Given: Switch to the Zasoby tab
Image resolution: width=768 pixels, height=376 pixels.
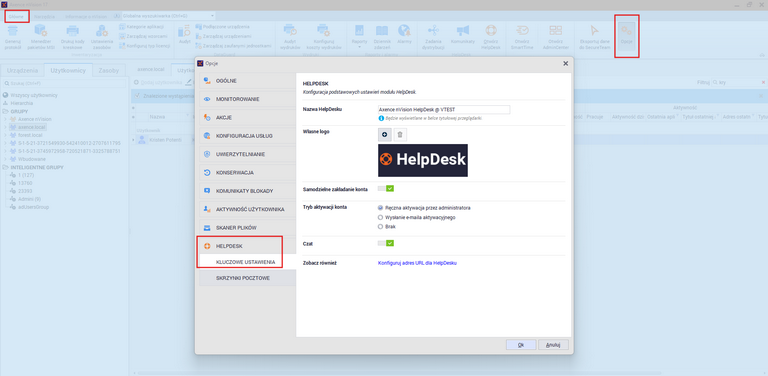Looking at the screenshot, I should 109,70.
